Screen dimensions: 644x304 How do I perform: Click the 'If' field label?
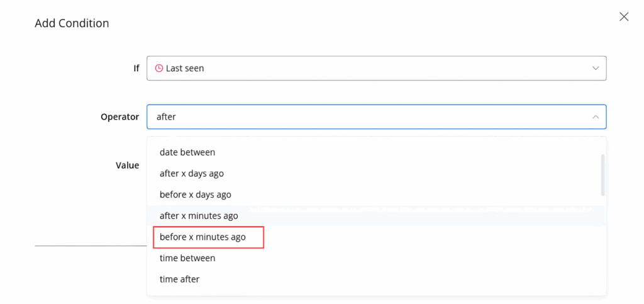[136, 68]
